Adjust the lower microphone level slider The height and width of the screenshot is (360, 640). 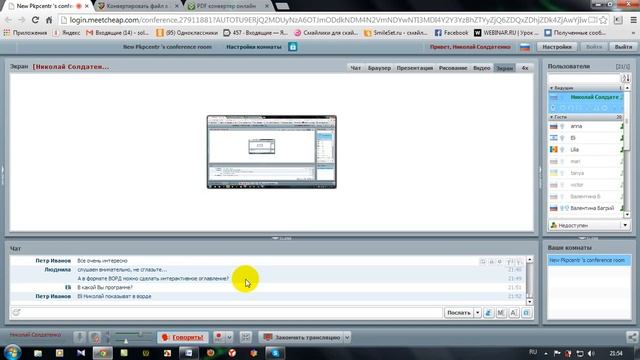[x=127, y=340]
